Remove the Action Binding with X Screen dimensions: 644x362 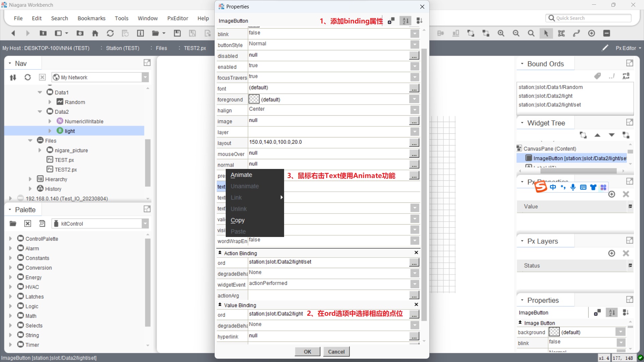point(416,253)
